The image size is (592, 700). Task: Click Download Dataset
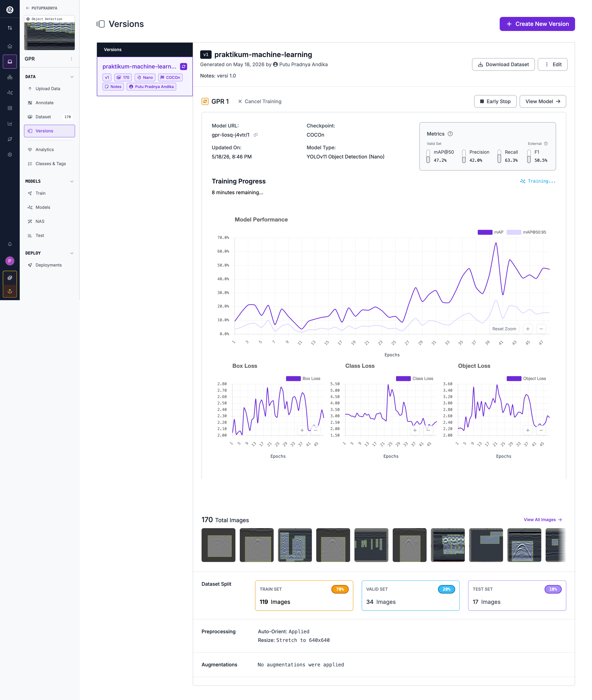point(503,64)
